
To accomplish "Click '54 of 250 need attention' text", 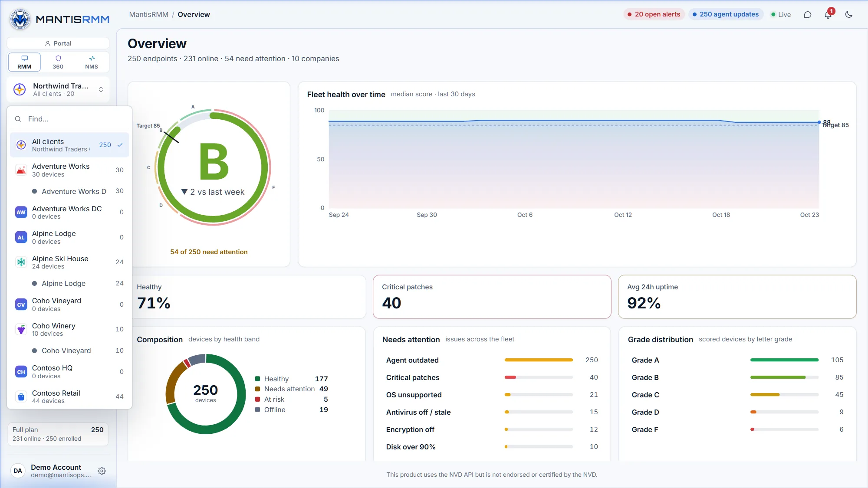I will click(x=209, y=252).
